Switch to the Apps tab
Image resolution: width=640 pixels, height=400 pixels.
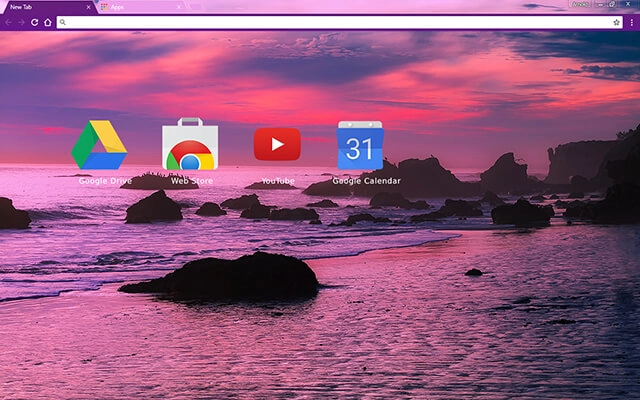coord(141,7)
